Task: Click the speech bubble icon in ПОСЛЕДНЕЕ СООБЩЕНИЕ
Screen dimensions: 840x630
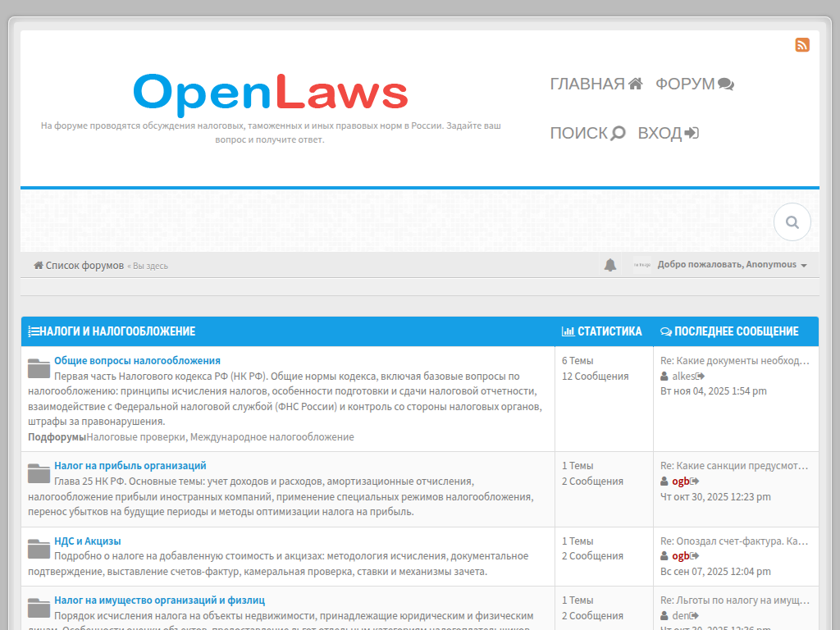Action: [665, 331]
